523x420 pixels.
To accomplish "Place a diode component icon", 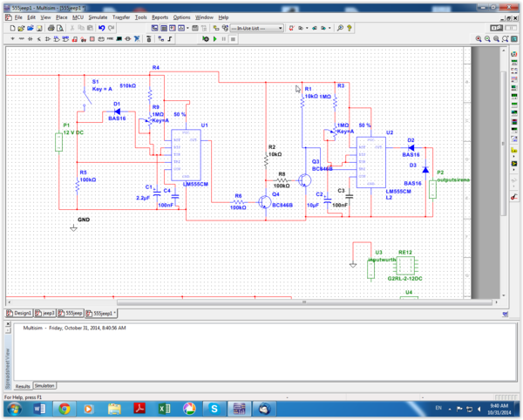I will click(x=30, y=39).
